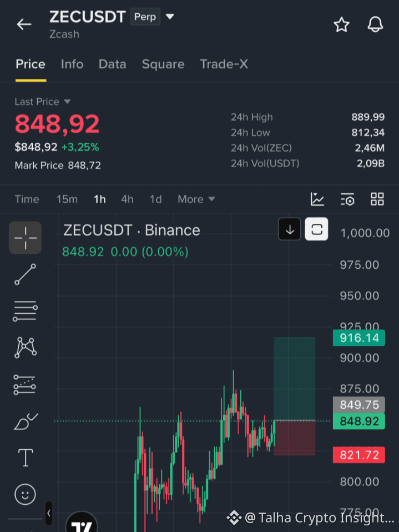Open the emoji sticker tool

25,494
